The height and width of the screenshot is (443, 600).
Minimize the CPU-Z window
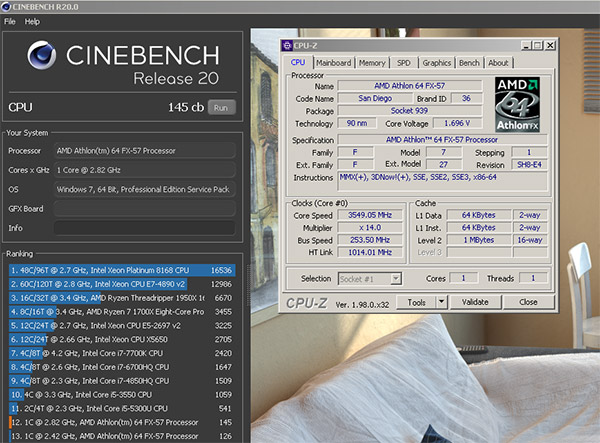point(526,46)
